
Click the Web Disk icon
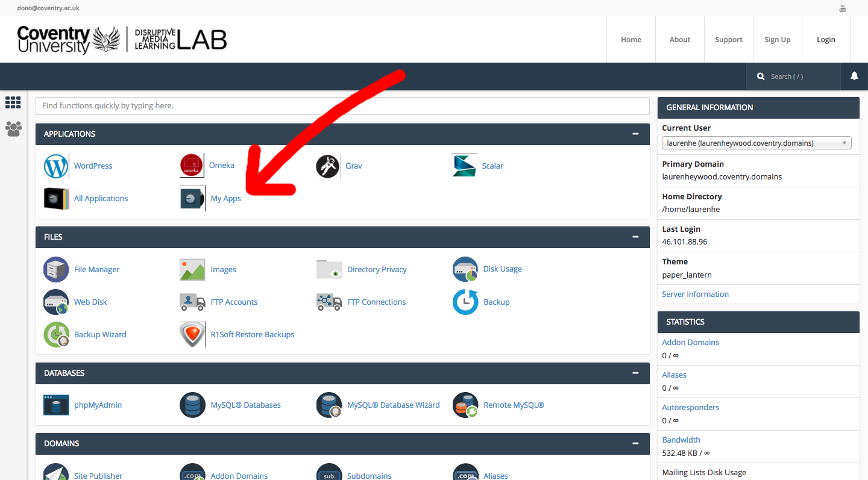point(56,302)
